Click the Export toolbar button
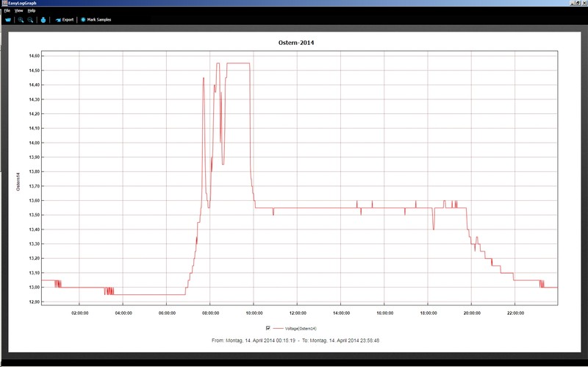The width and height of the screenshot is (588, 367). click(x=64, y=20)
